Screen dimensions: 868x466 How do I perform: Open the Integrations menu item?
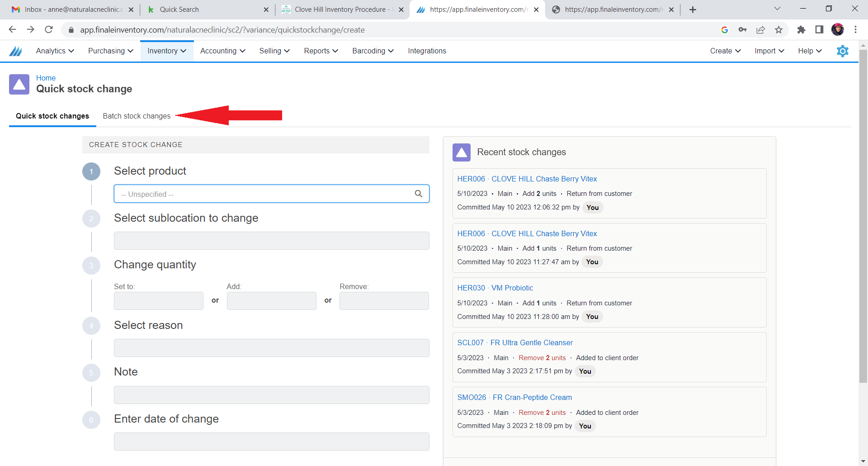tap(427, 51)
